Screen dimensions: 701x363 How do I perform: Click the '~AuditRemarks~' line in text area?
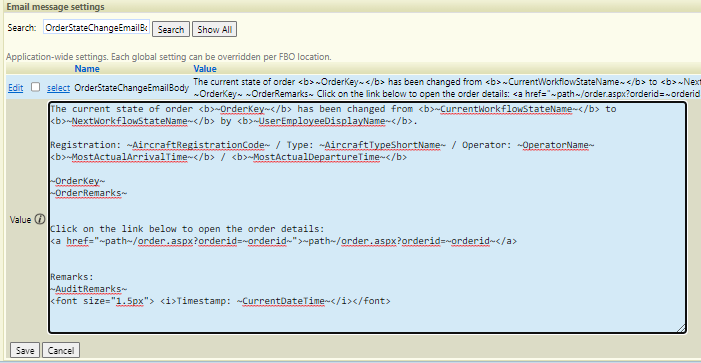pyautogui.click(x=89, y=289)
